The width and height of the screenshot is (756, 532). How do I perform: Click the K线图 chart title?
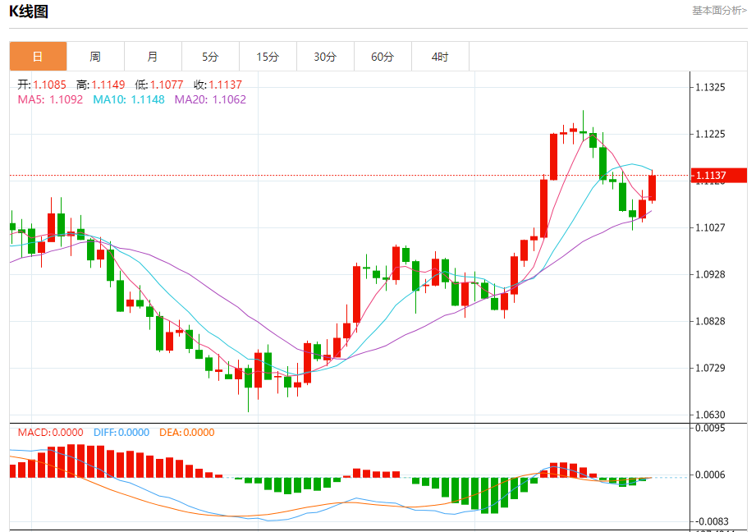coord(29,11)
